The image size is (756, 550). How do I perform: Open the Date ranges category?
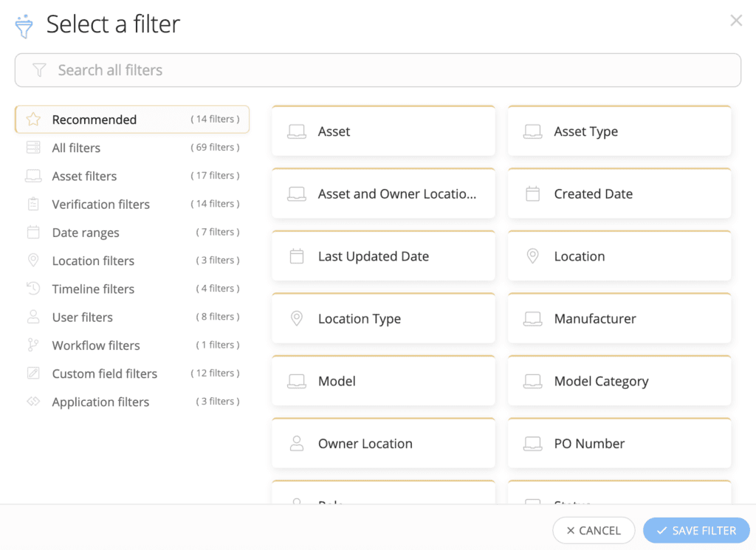point(132,233)
